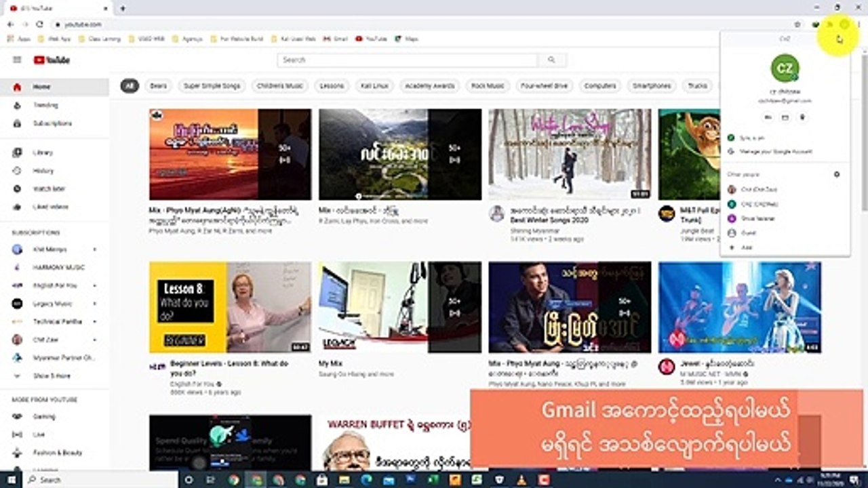Open addresses pin icon in the profile popup
The width and height of the screenshot is (868, 488).
[x=802, y=117]
